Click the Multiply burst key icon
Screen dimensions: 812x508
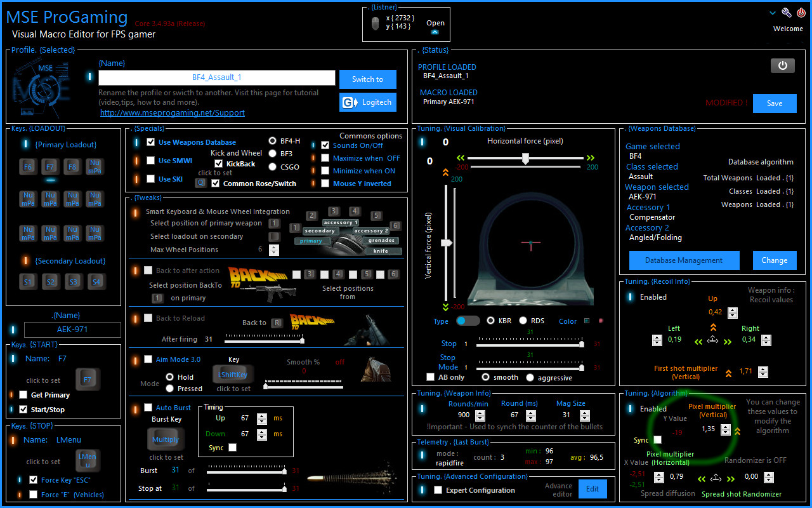coord(166,439)
